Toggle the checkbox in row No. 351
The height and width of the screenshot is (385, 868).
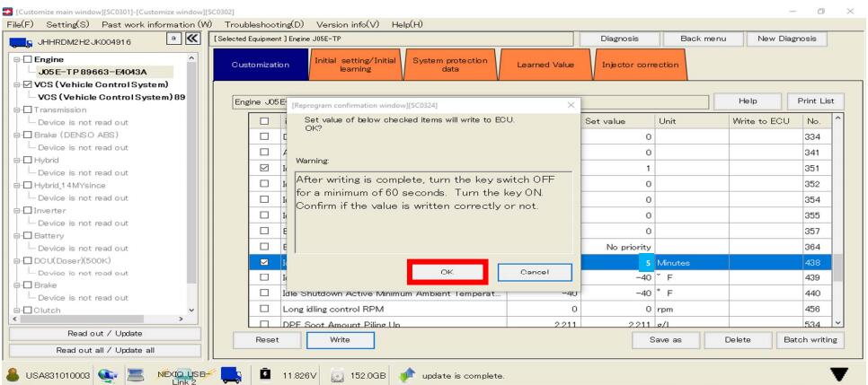coord(264,168)
